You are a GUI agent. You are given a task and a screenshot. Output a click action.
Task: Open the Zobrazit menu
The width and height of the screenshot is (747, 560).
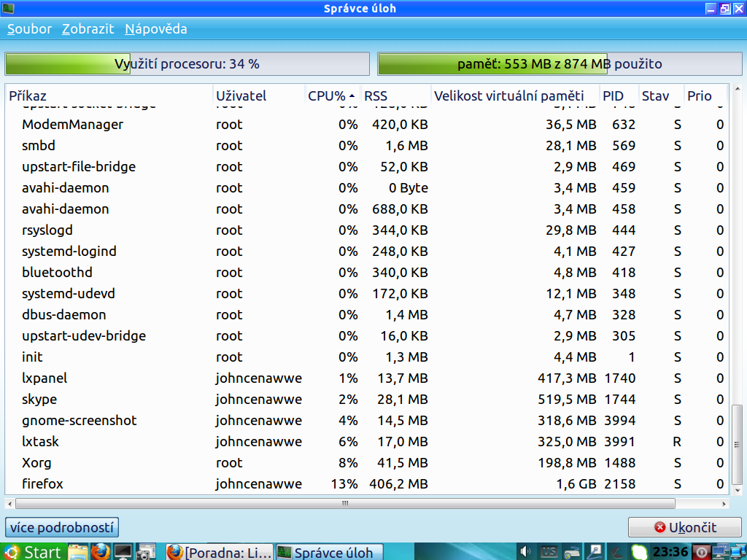88,29
